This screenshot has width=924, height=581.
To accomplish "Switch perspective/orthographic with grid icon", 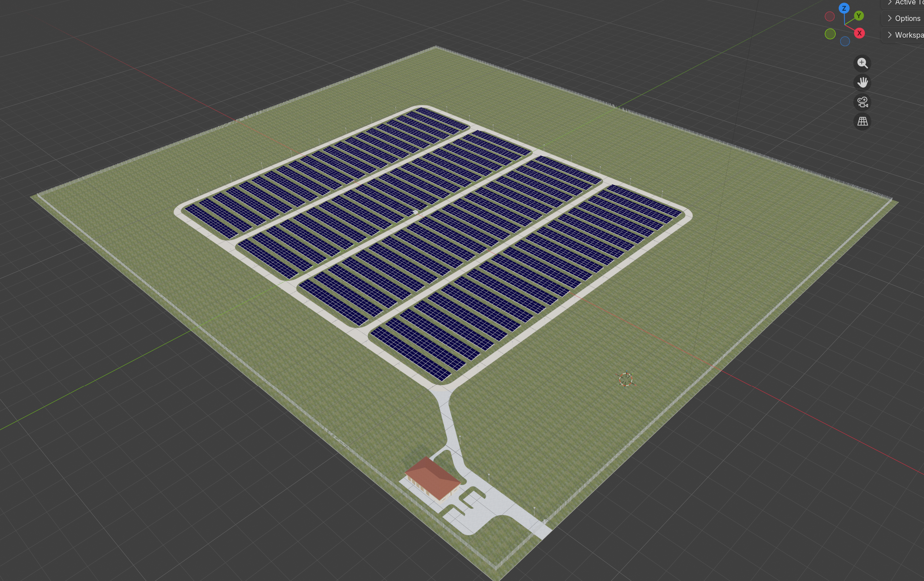I will click(862, 122).
